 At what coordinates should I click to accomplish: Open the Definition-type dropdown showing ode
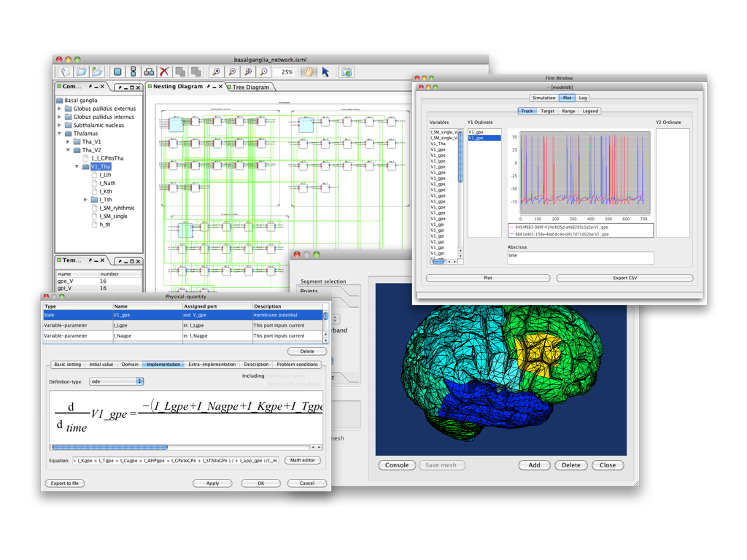pos(116,381)
